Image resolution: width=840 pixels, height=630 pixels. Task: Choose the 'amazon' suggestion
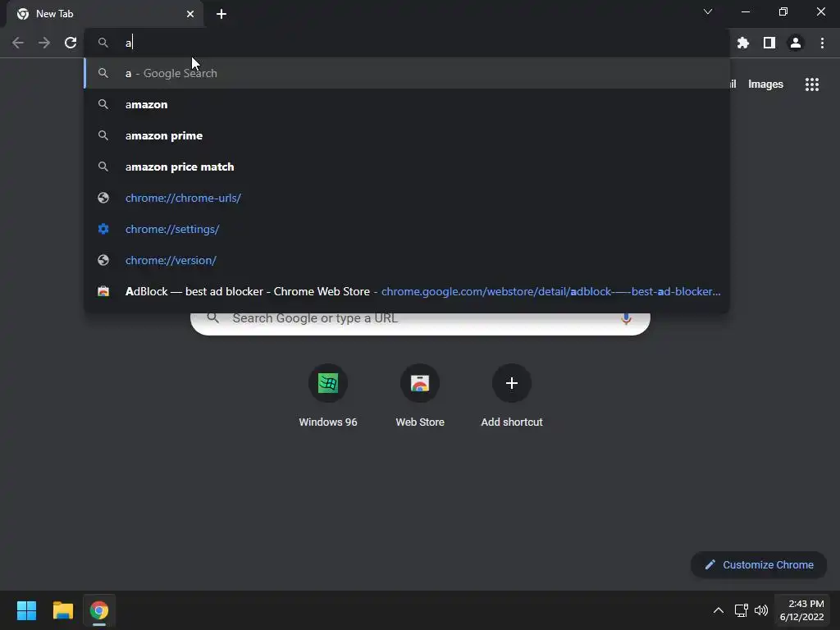407,104
